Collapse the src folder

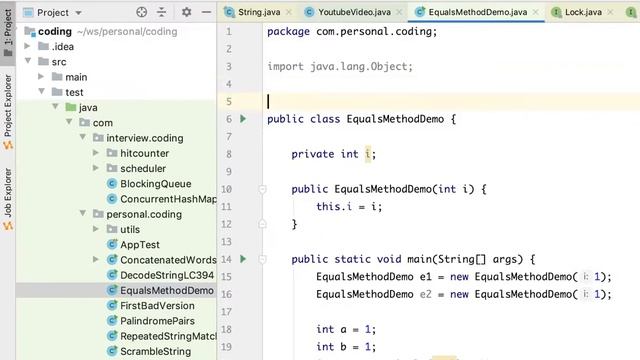pyautogui.click(x=28, y=61)
